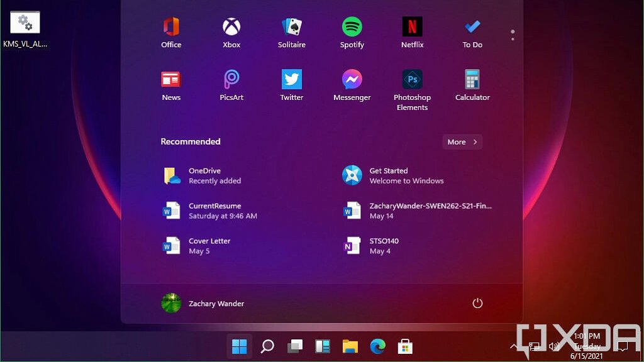644x362 pixels.
Task: Expand hidden system tray icons
Action: pyautogui.click(x=514, y=346)
